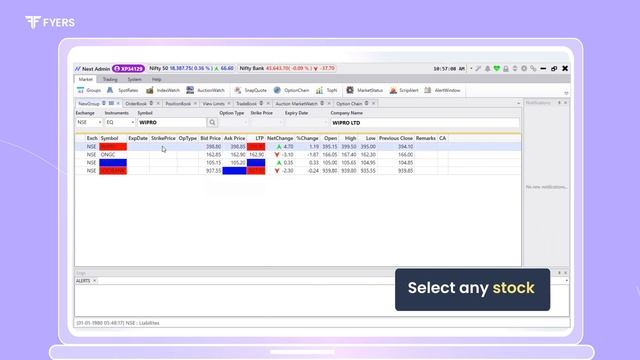Open AlertWindow from the toolbar
Viewport: 640px width, 360px height.
pos(442,90)
